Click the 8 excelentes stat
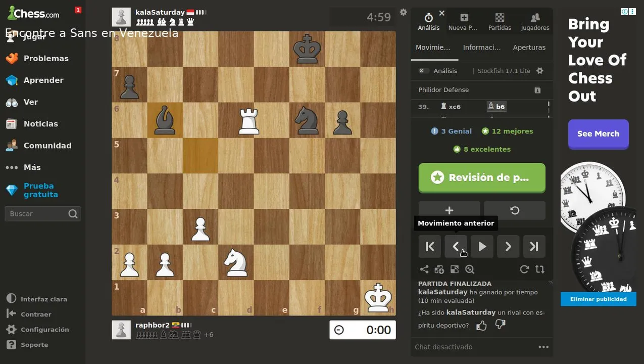 [482, 149]
